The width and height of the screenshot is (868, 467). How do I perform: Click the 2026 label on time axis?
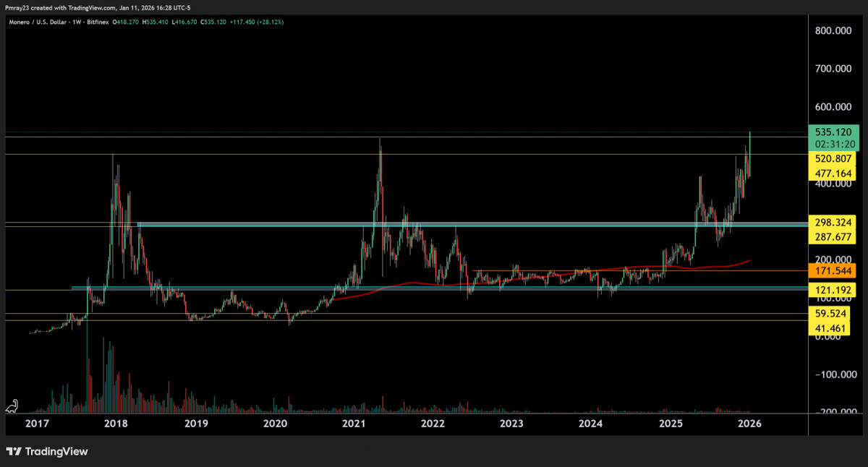coord(748,424)
